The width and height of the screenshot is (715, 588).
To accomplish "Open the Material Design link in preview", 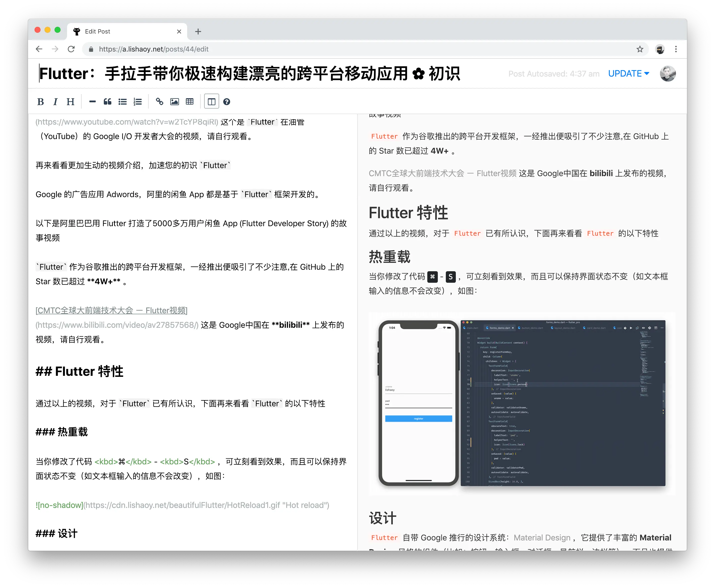I will (542, 537).
